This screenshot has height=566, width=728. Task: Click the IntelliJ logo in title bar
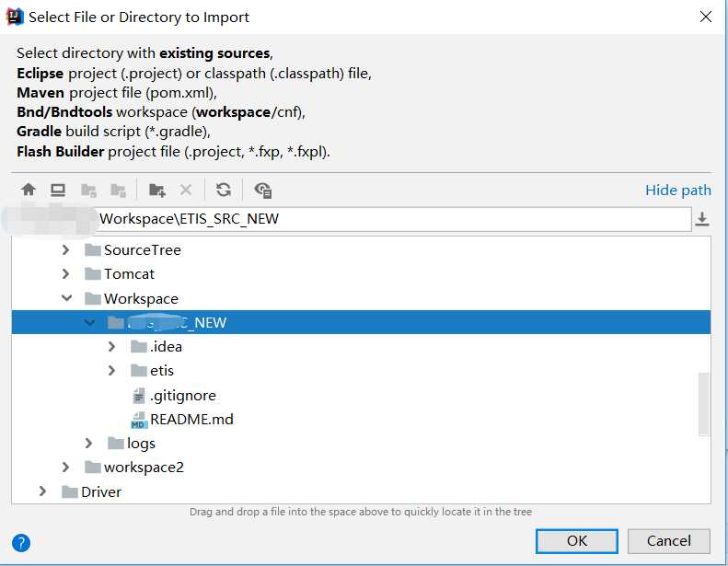click(x=15, y=17)
